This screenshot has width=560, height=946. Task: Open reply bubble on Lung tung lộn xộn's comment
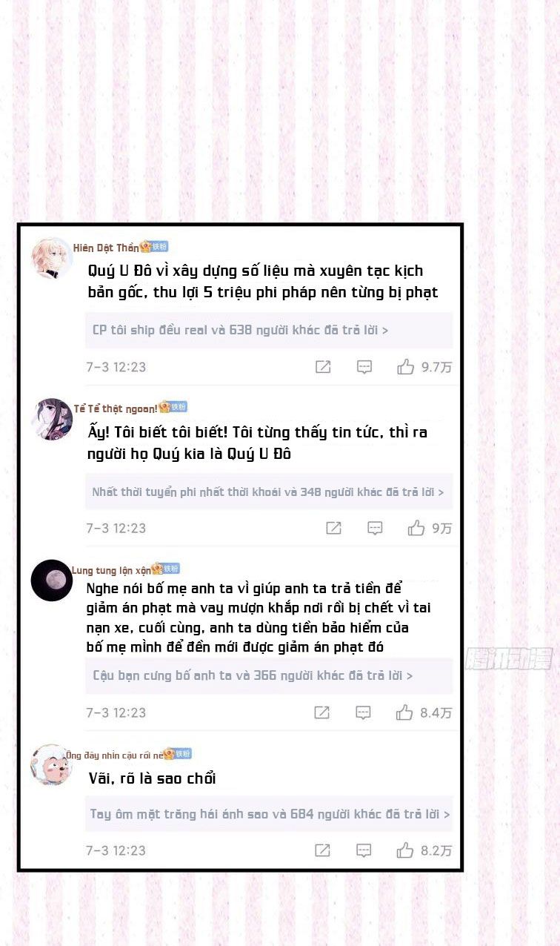click(x=363, y=712)
